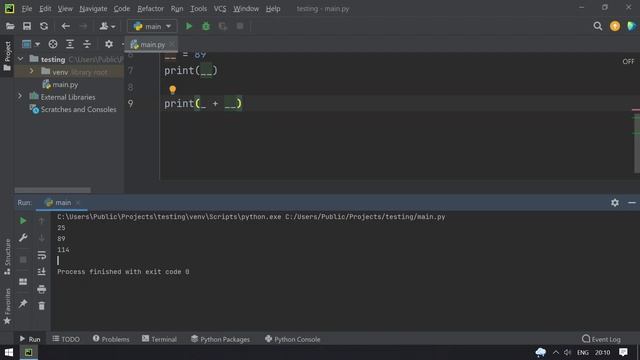The height and width of the screenshot is (360, 640).
Task: Locate opened file with crosshair icon
Action: coord(53,44)
